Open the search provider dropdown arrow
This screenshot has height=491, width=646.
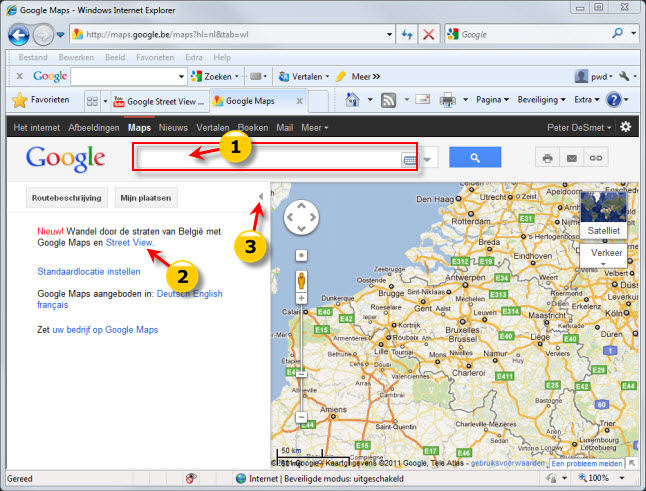coord(634,33)
